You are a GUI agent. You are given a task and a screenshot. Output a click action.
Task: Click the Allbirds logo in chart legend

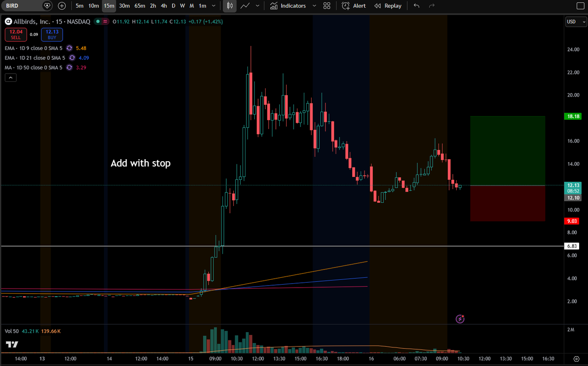click(x=8, y=22)
